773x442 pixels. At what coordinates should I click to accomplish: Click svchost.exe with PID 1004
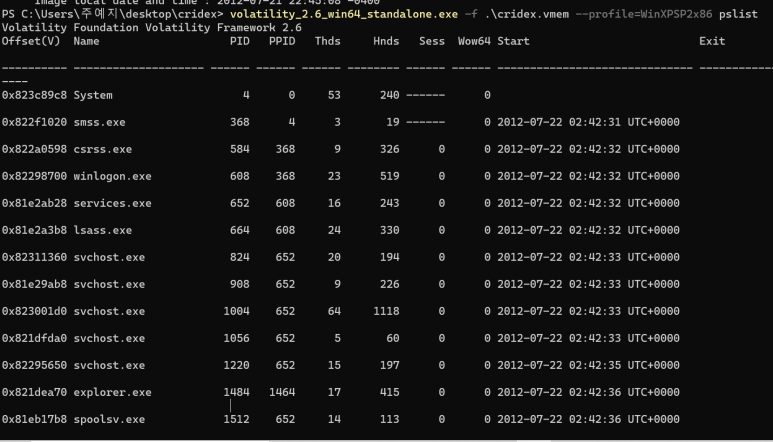point(109,311)
